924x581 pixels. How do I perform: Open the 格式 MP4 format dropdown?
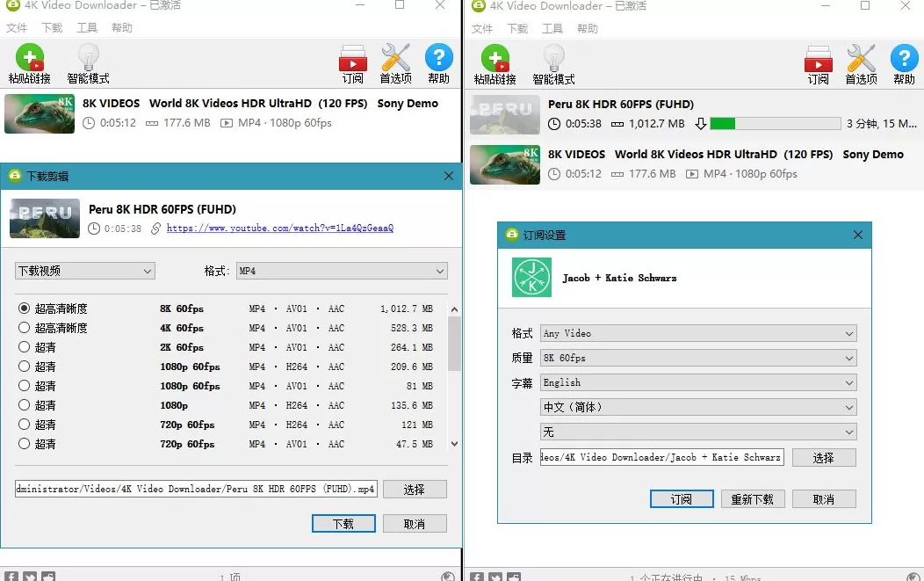click(342, 271)
